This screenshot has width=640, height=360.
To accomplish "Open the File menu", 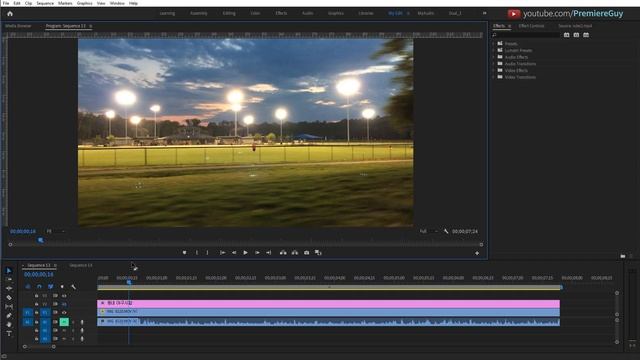I will tap(6, 3).
